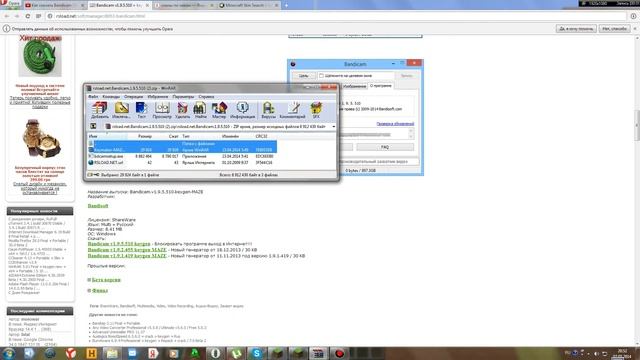Click the WinRAR Extract (Извлечь) toolbar icon
This screenshot has width=640, height=360.
121,110
